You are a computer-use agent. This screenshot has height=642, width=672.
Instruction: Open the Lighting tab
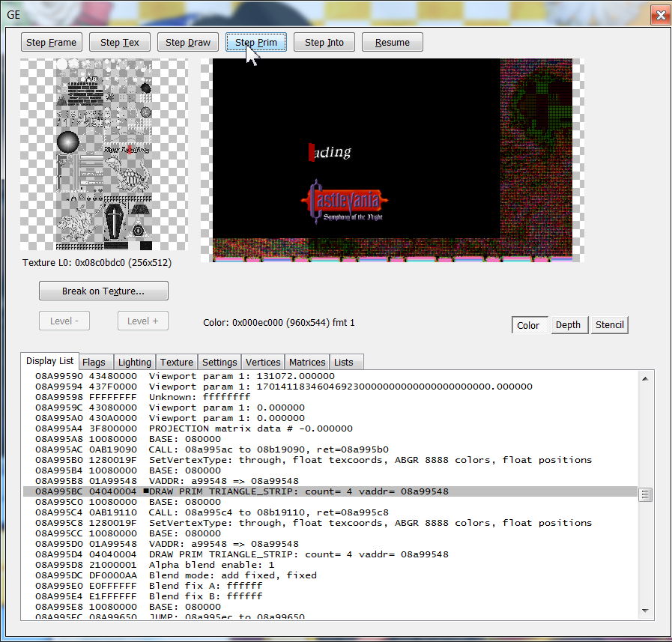point(135,363)
